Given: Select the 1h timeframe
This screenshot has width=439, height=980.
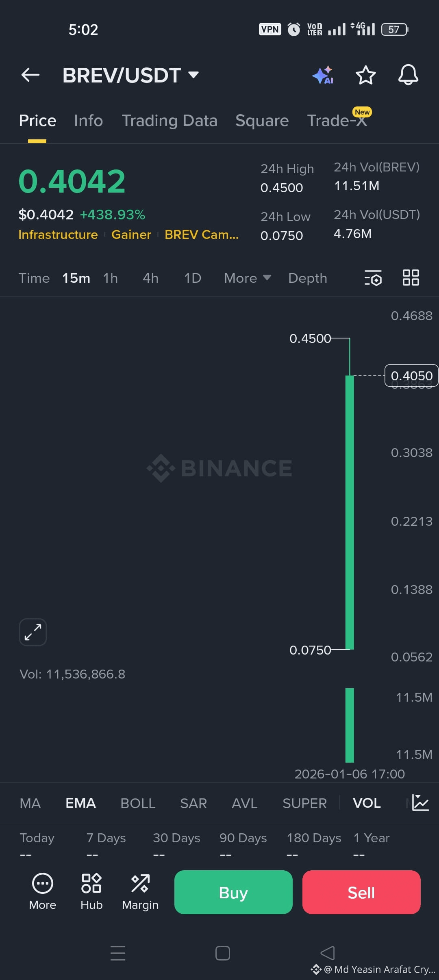Looking at the screenshot, I should click(111, 278).
